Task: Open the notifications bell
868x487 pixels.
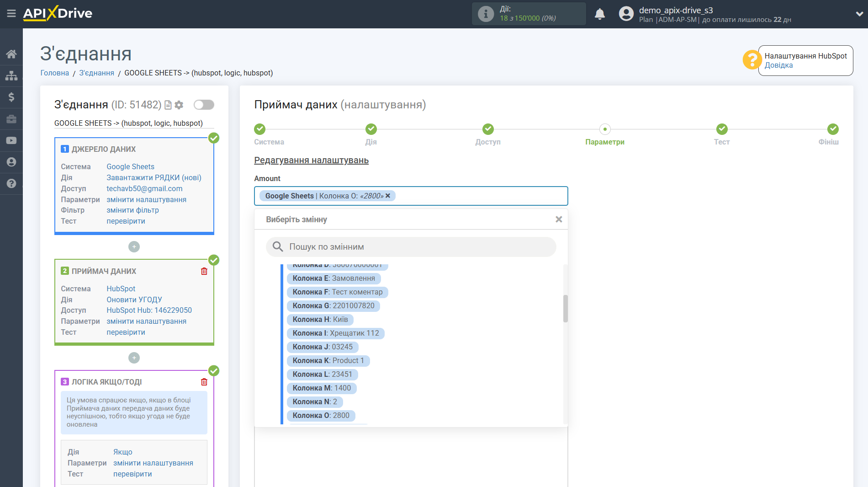Action: 600,14
